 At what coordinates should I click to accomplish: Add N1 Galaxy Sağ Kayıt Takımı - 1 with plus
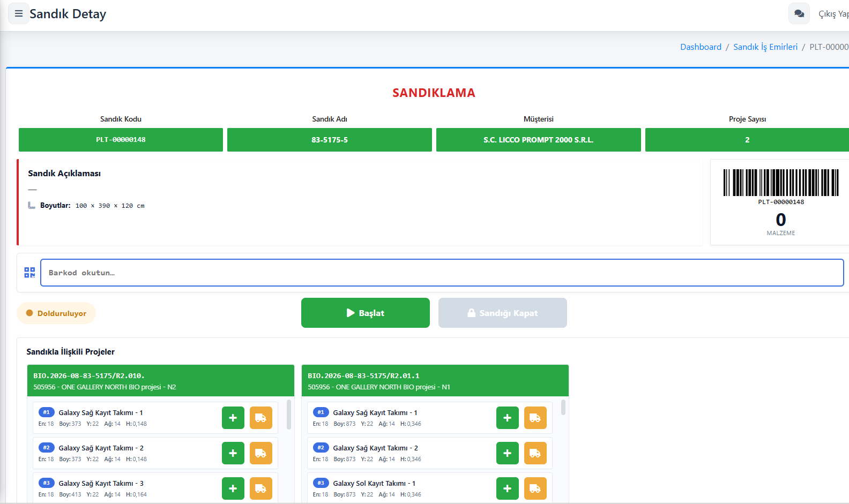tap(508, 418)
